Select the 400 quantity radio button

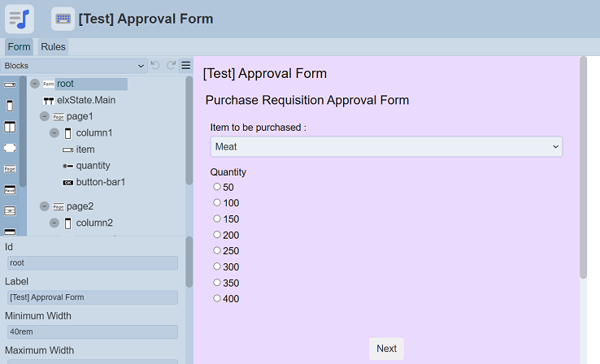click(x=217, y=298)
